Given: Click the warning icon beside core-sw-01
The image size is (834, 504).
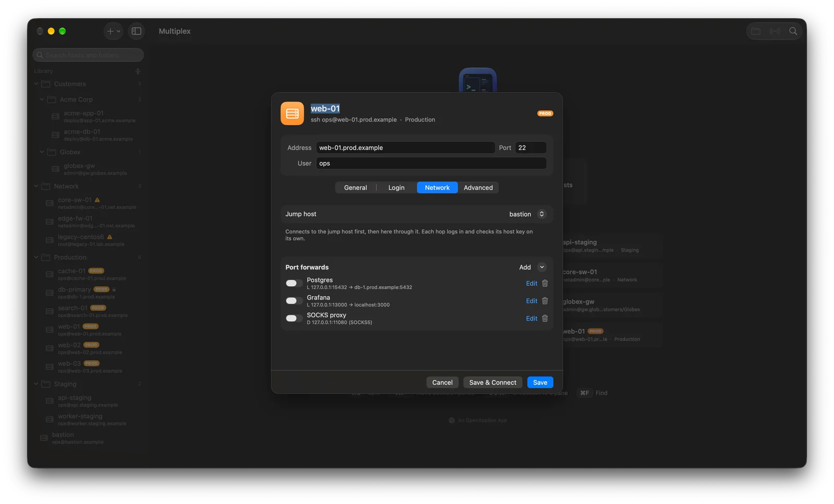Looking at the screenshot, I should [97, 200].
